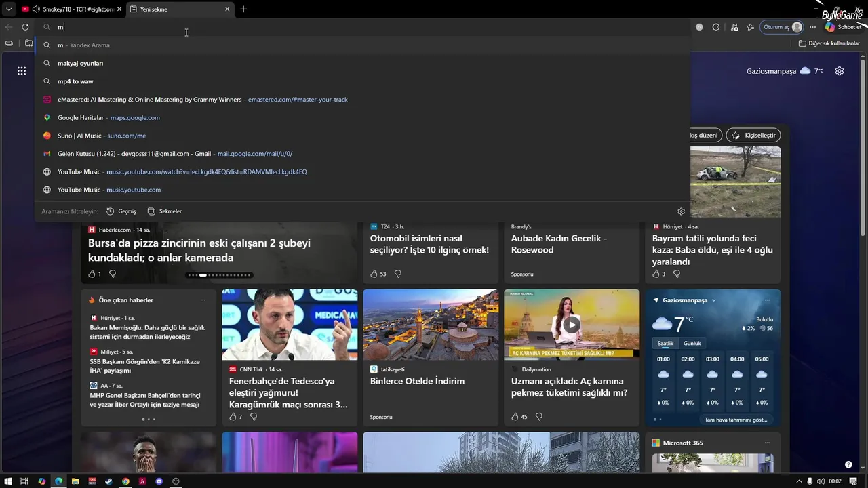This screenshot has height=488, width=868.
Task: Like the Fenerbahçe Tedesco article
Action: click(233, 417)
